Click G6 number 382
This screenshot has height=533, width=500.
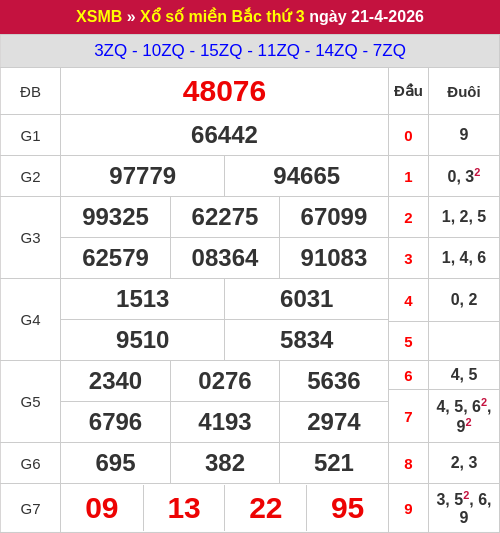(225, 463)
